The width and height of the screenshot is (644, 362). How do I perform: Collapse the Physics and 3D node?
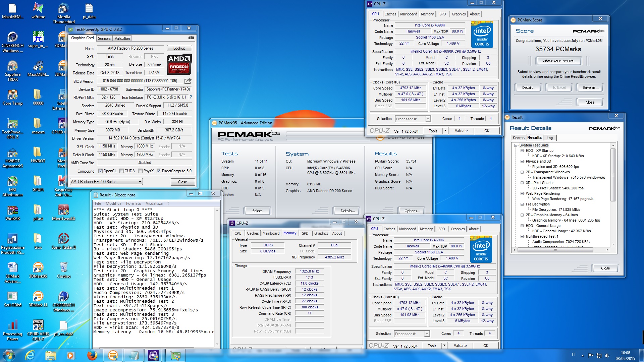pos(522,161)
